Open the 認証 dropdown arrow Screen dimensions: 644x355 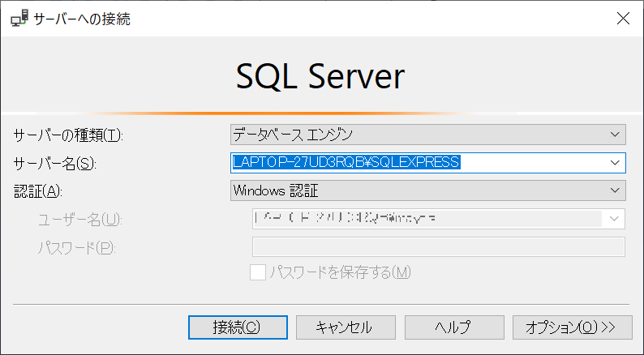(615, 190)
